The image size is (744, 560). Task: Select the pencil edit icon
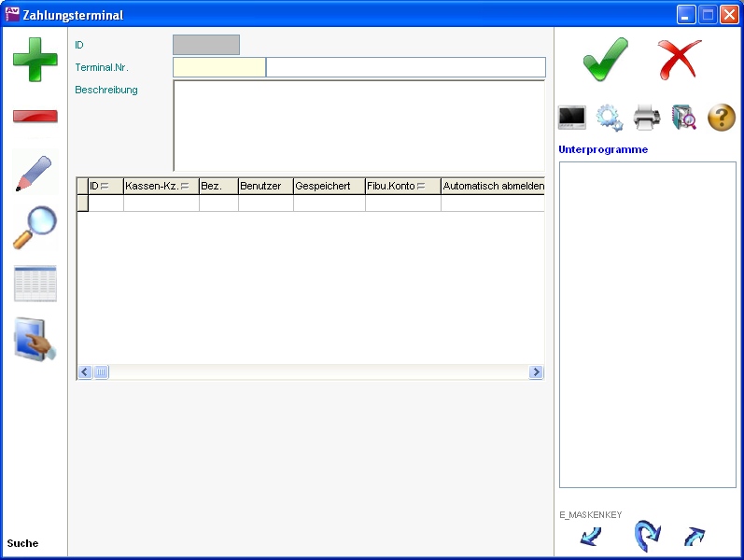[x=35, y=173]
